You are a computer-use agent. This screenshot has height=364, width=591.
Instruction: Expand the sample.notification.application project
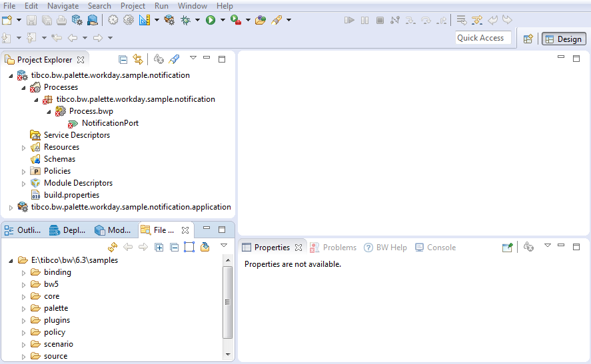pyautogui.click(x=11, y=208)
